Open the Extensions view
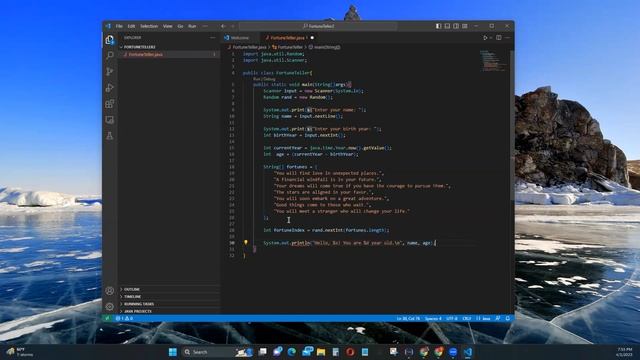This screenshot has width=640, height=360. 109,104
